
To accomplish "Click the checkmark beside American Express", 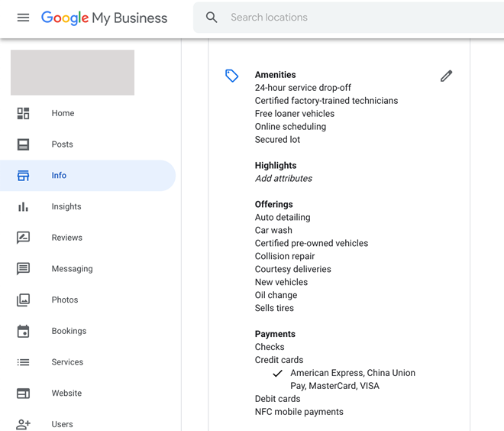I will (277, 374).
